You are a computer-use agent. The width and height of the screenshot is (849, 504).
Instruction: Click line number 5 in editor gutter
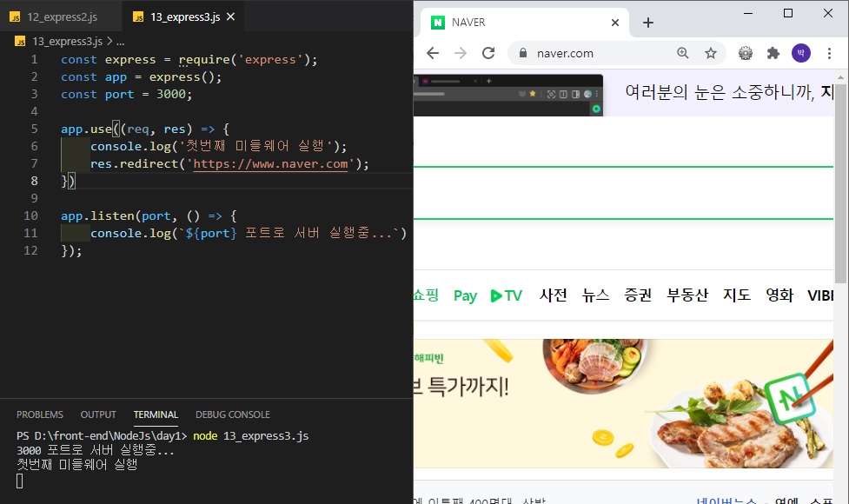tap(34, 129)
